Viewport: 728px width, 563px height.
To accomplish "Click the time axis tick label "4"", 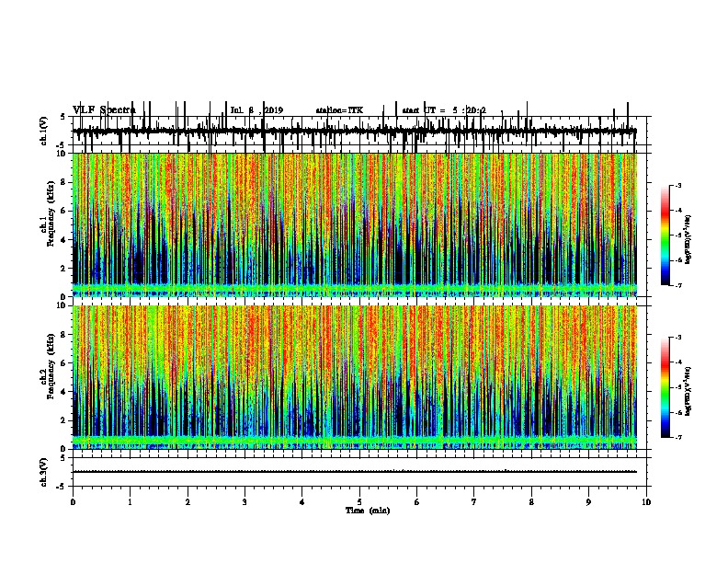I will tap(302, 502).
